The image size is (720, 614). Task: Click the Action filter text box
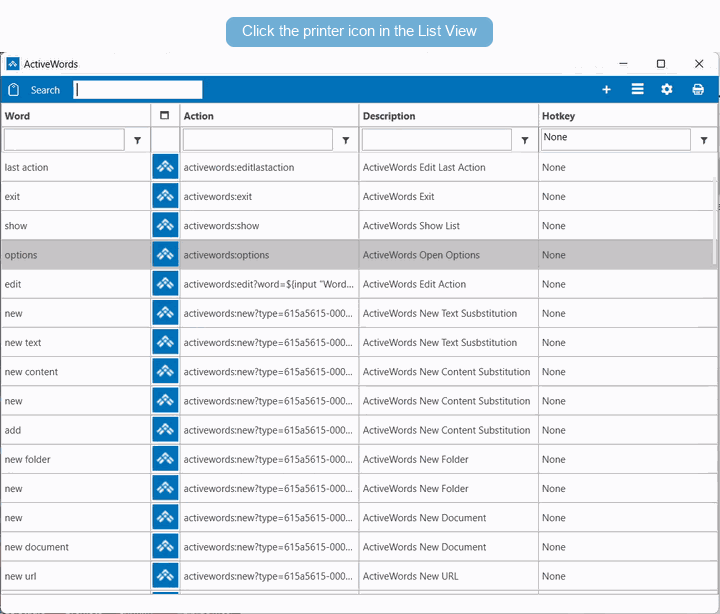point(258,140)
